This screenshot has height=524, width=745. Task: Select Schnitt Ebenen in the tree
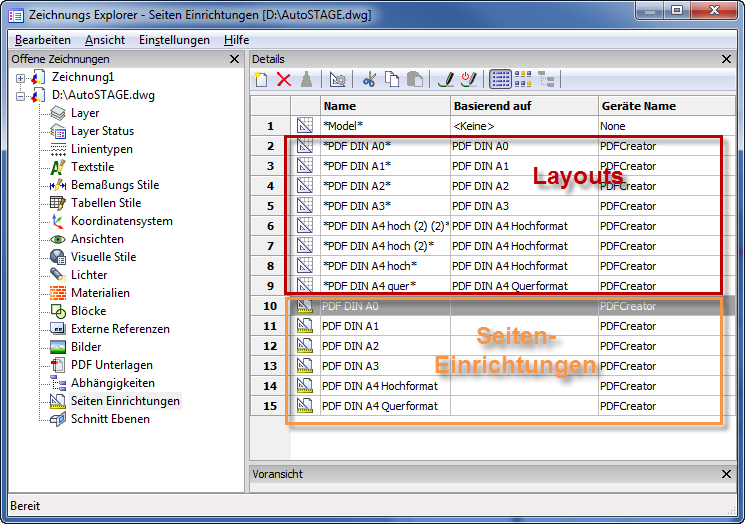[110, 419]
